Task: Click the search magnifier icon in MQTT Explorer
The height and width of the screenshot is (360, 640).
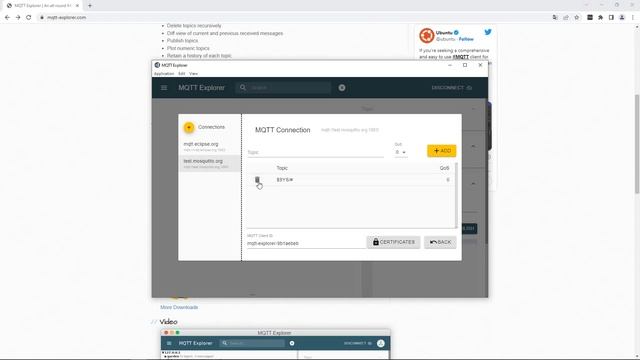Action: (x=243, y=87)
